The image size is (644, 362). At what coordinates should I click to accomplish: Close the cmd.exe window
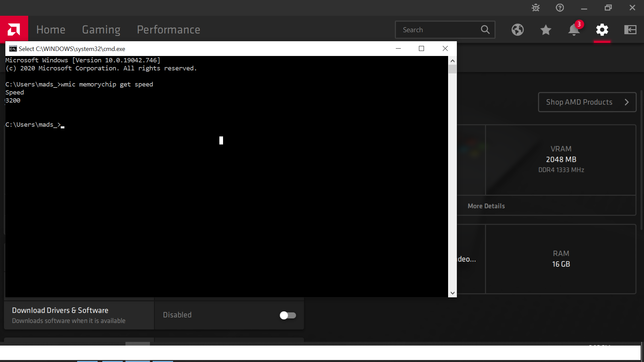445,49
